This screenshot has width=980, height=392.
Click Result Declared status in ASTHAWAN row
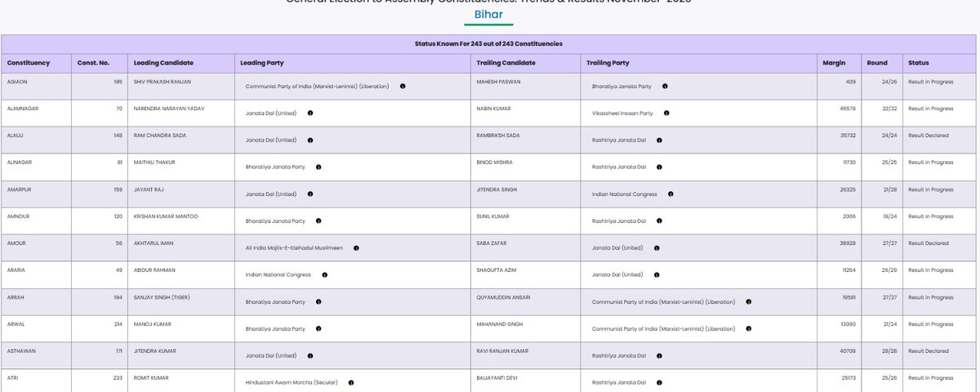[929, 351]
